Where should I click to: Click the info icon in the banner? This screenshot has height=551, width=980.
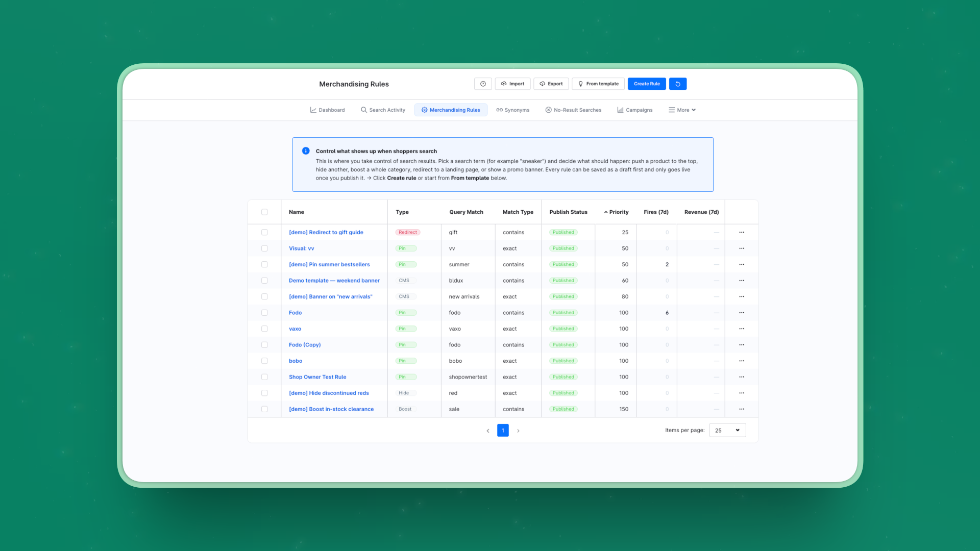coord(306,151)
